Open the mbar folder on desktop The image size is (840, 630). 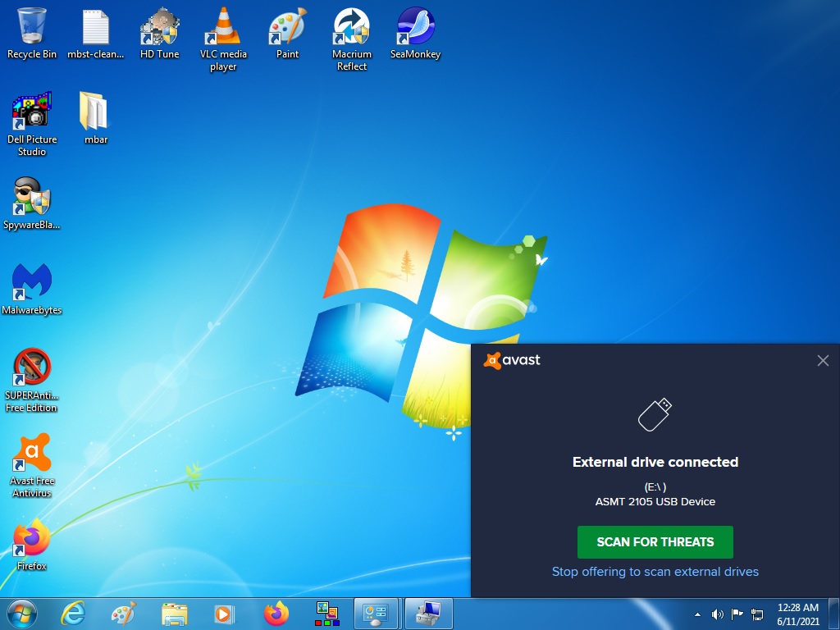point(95,118)
